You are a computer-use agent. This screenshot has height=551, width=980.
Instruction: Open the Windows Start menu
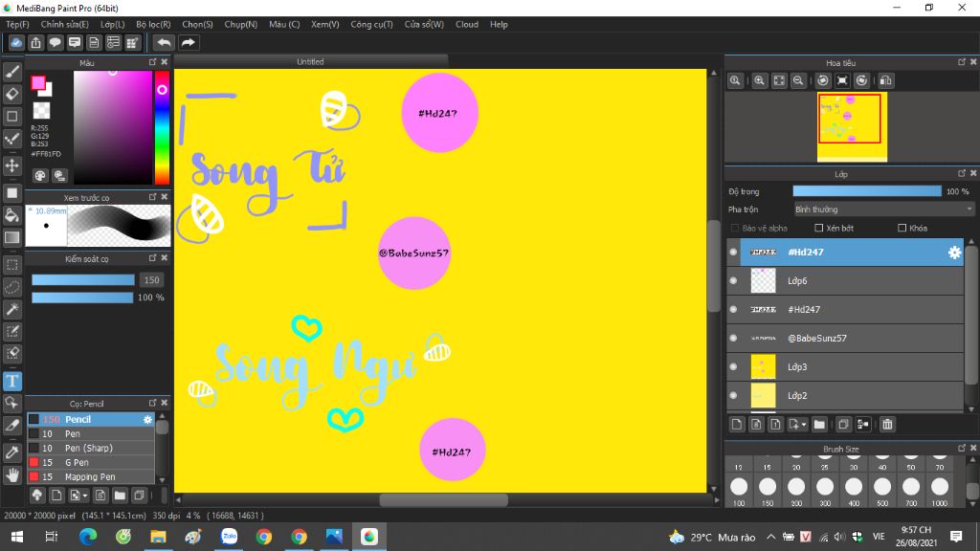pyautogui.click(x=17, y=537)
